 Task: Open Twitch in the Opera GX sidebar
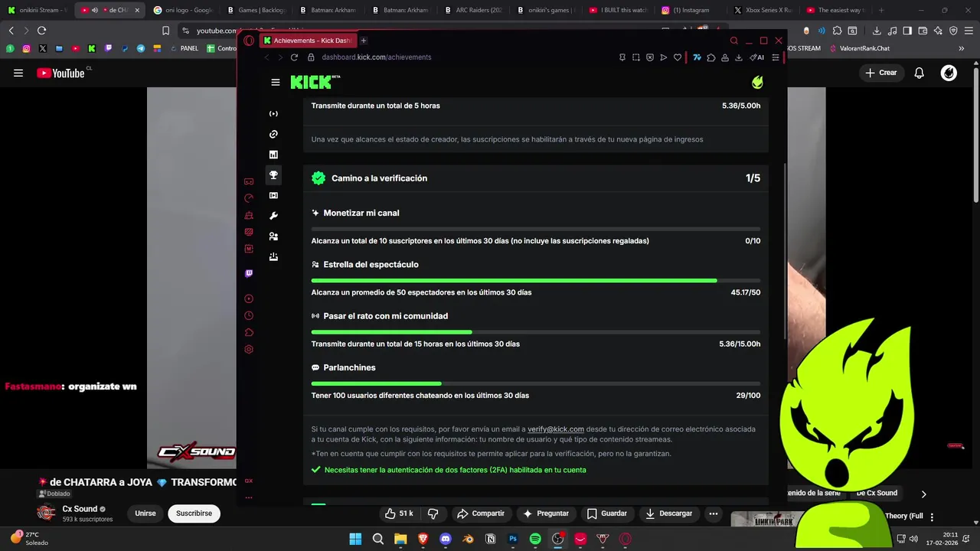[x=249, y=273]
